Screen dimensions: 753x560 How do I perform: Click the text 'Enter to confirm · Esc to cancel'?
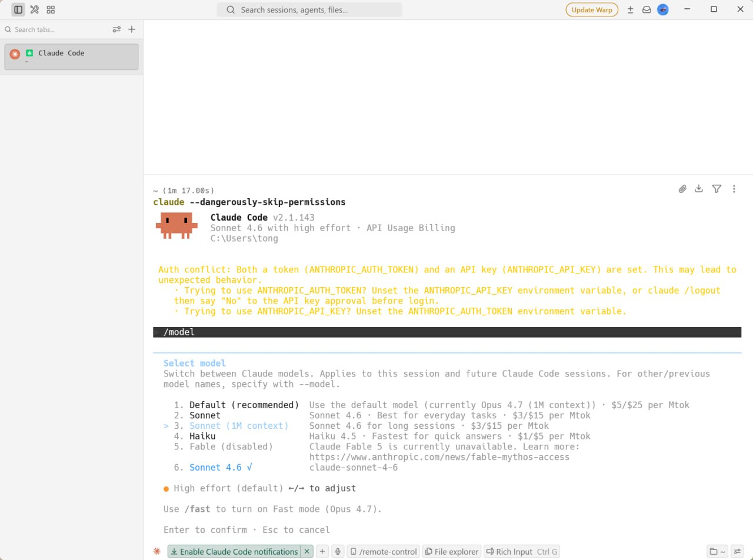pyautogui.click(x=246, y=530)
